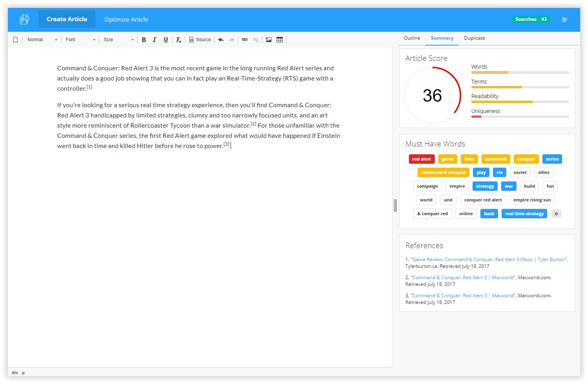Insert an image with image icon
Image resolution: width=588 pixels, height=384 pixels.
click(269, 40)
